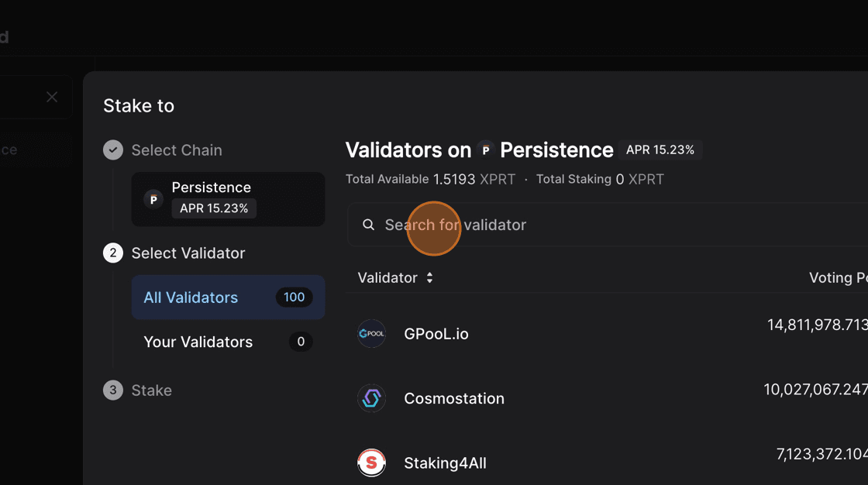Click the GPooL.io validator logo
The width and height of the screenshot is (868, 485).
pos(371,334)
